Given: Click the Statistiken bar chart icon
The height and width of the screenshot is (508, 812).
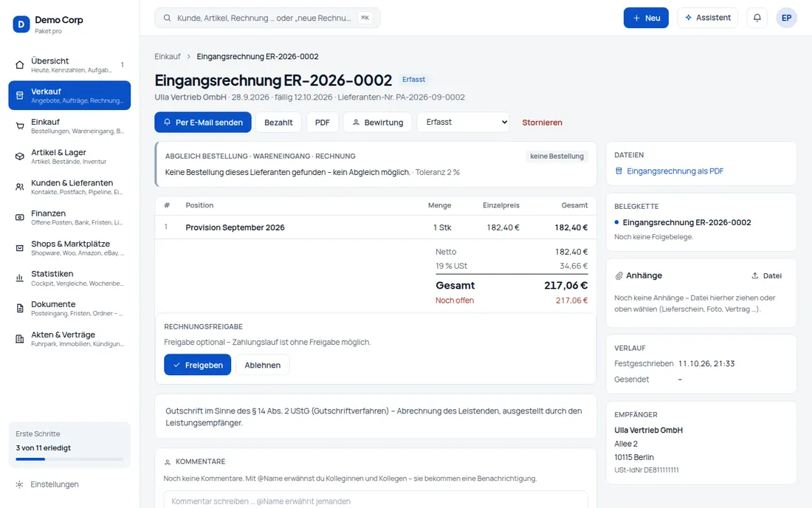Looking at the screenshot, I should (x=20, y=278).
